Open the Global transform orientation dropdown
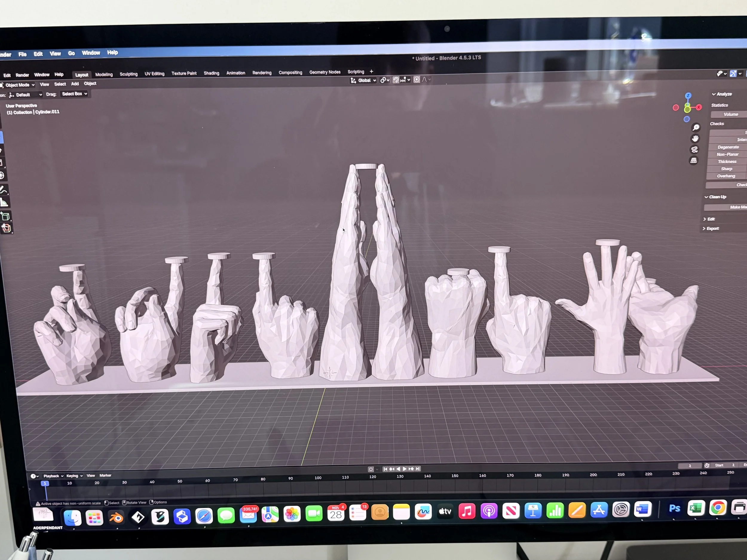 click(364, 80)
